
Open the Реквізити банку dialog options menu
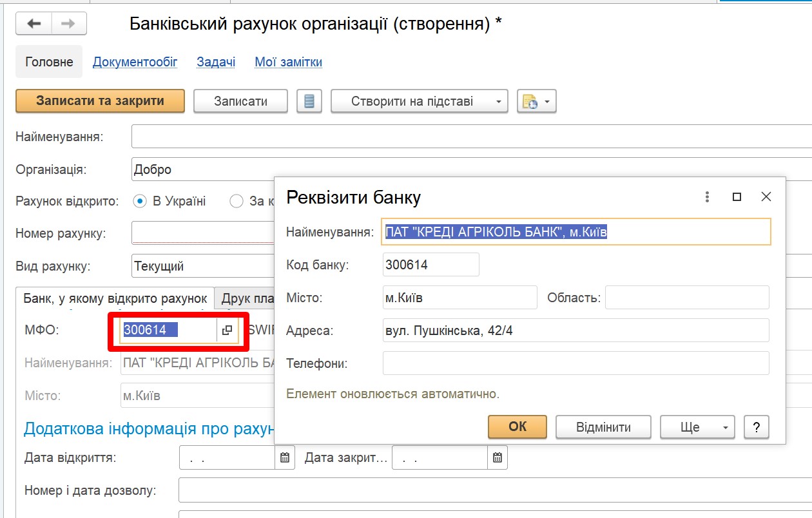(708, 197)
